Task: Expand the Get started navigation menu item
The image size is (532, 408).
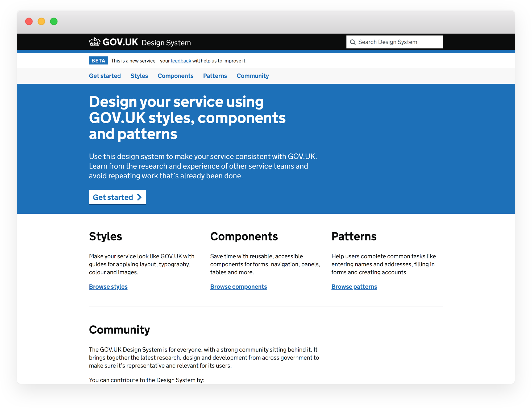Action: coord(105,76)
